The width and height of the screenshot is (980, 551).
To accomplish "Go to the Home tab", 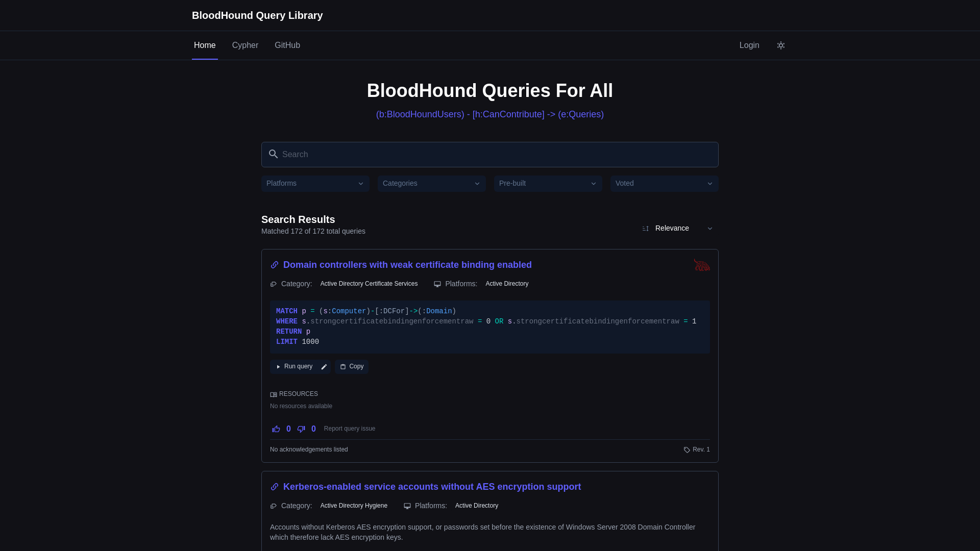I will [x=205, y=45].
